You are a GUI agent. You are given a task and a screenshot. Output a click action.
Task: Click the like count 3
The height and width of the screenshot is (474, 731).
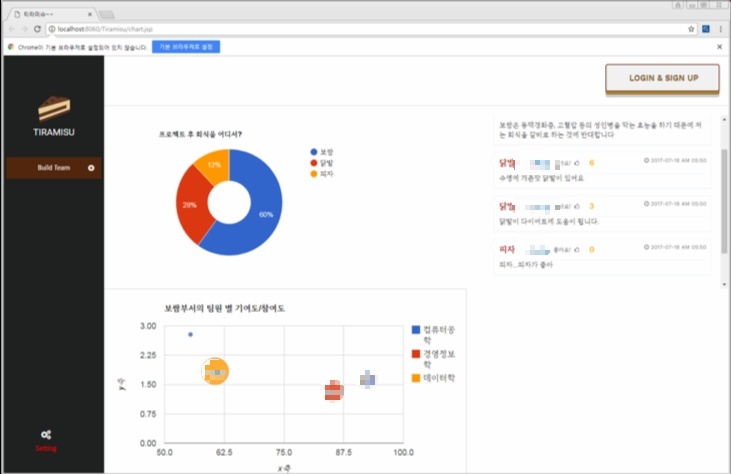592,206
